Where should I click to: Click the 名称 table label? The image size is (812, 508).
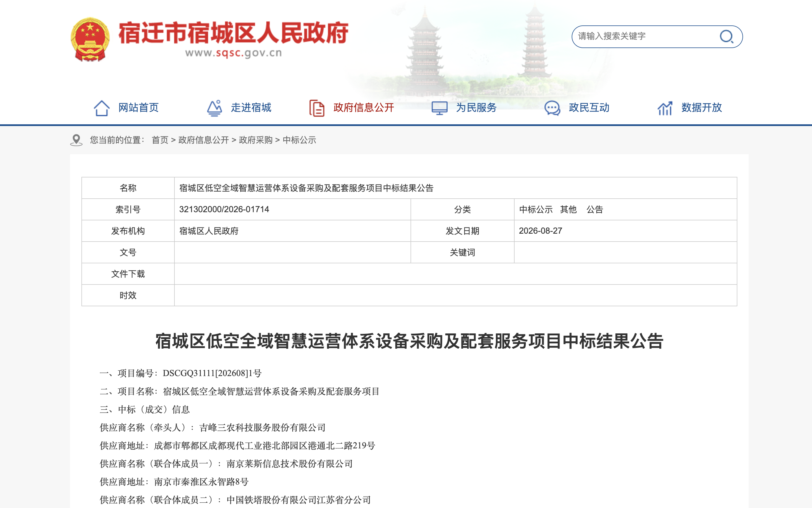point(128,188)
